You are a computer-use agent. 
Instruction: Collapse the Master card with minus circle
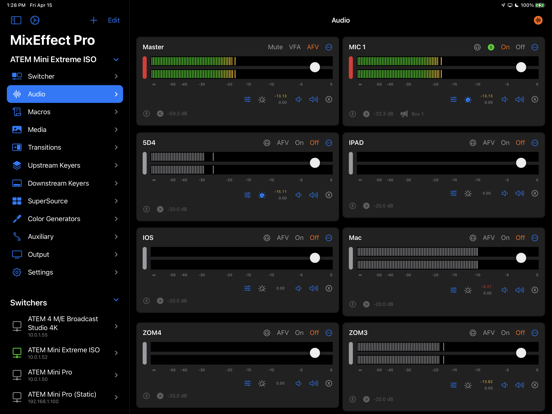329,47
